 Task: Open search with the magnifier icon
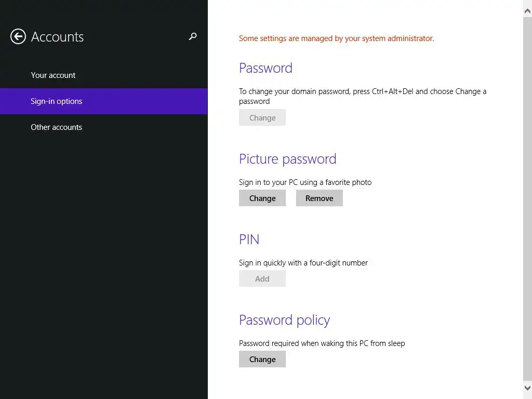coord(193,36)
